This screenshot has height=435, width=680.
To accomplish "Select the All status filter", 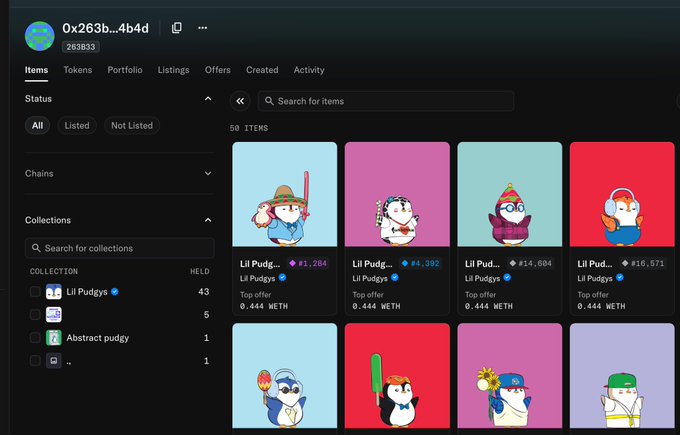I will 37,125.
